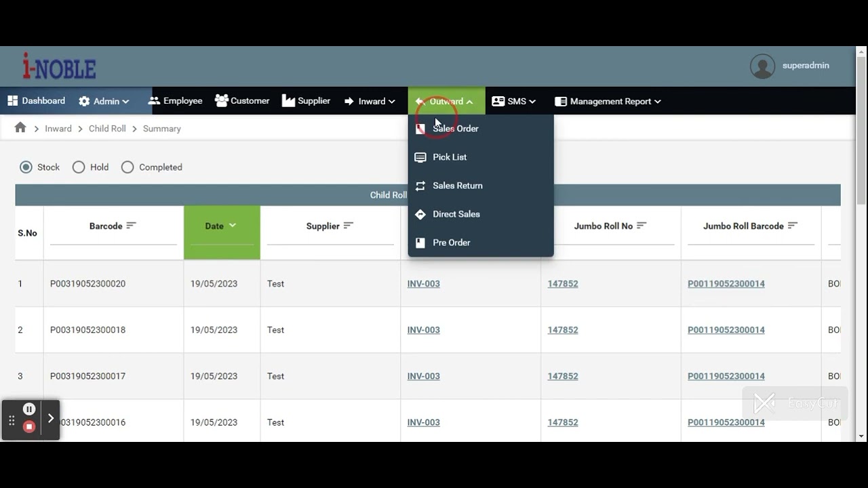
Task: Select the Stock radio button
Action: pyautogui.click(x=26, y=167)
